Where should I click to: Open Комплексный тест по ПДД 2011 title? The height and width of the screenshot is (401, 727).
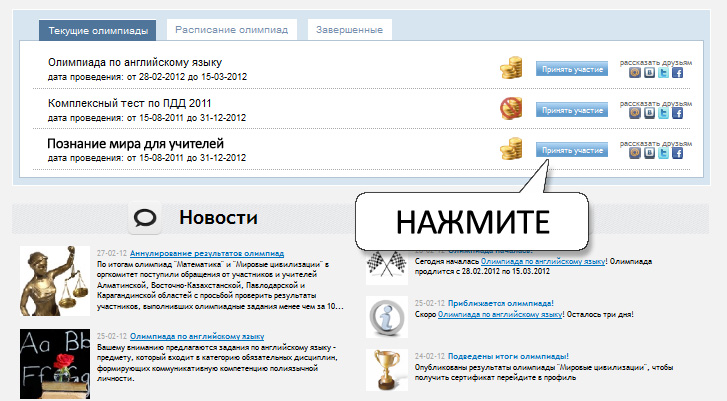pyautogui.click(x=129, y=103)
